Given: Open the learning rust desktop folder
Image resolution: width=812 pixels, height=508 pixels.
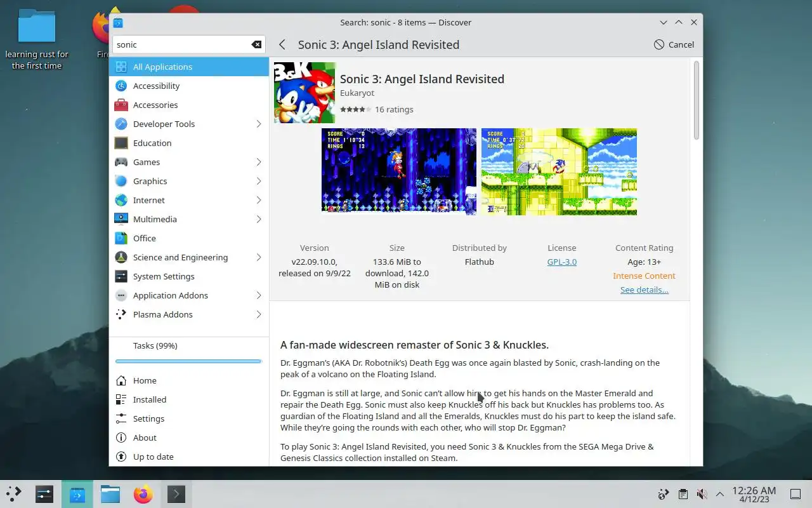Looking at the screenshot, I should coord(37,39).
